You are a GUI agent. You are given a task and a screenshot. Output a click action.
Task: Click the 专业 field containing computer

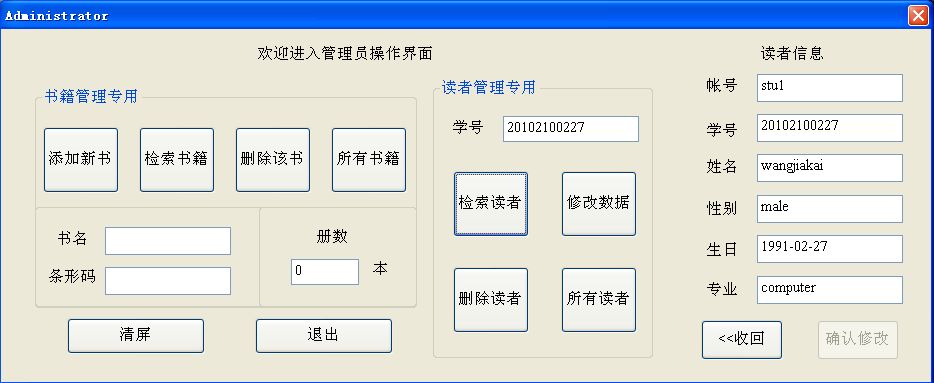(830, 289)
